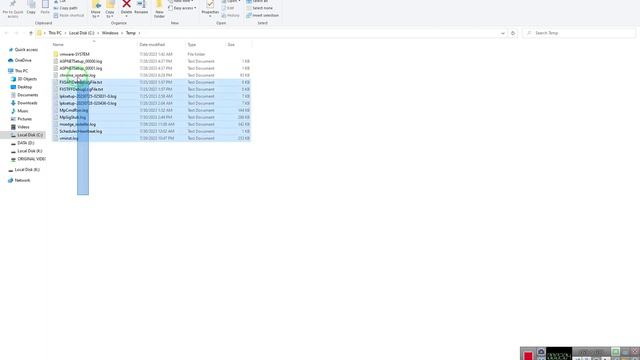Open Documents in navigation pane
640x360 pixels.
point(24,95)
